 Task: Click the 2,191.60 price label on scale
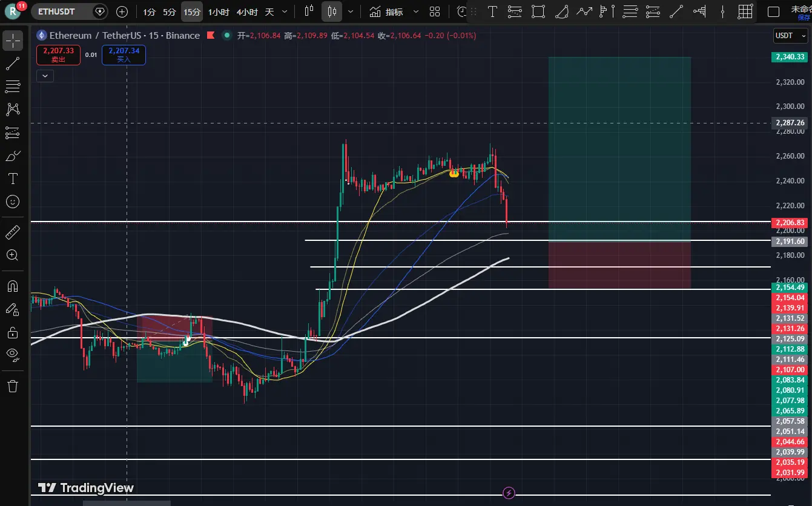pos(790,241)
